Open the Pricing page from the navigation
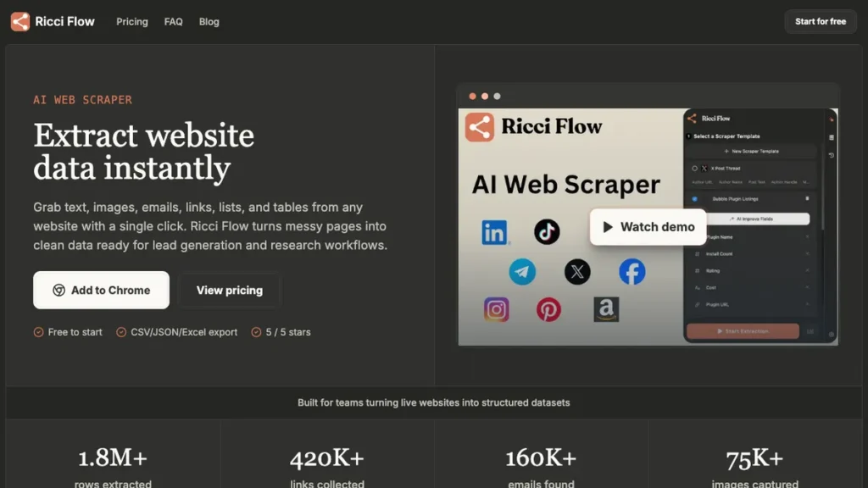The width and height of the screenshot is (868, 488). coord(131,21)
